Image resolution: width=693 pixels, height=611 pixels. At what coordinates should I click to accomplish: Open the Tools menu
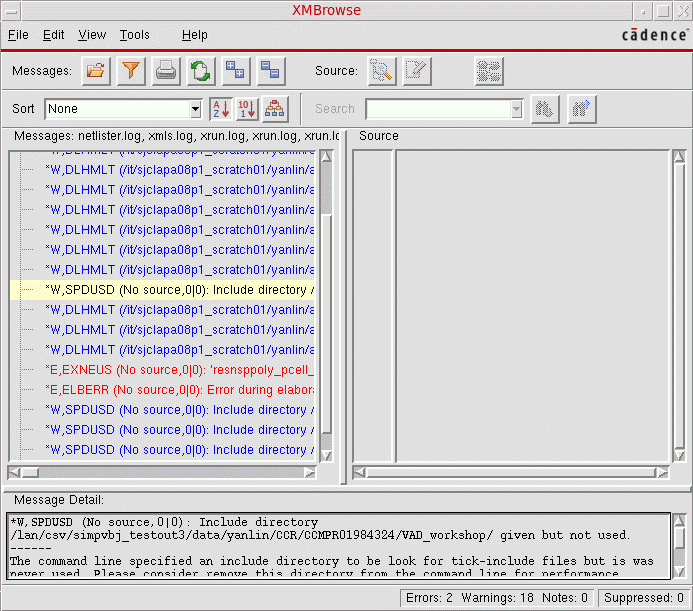point(134,35)
